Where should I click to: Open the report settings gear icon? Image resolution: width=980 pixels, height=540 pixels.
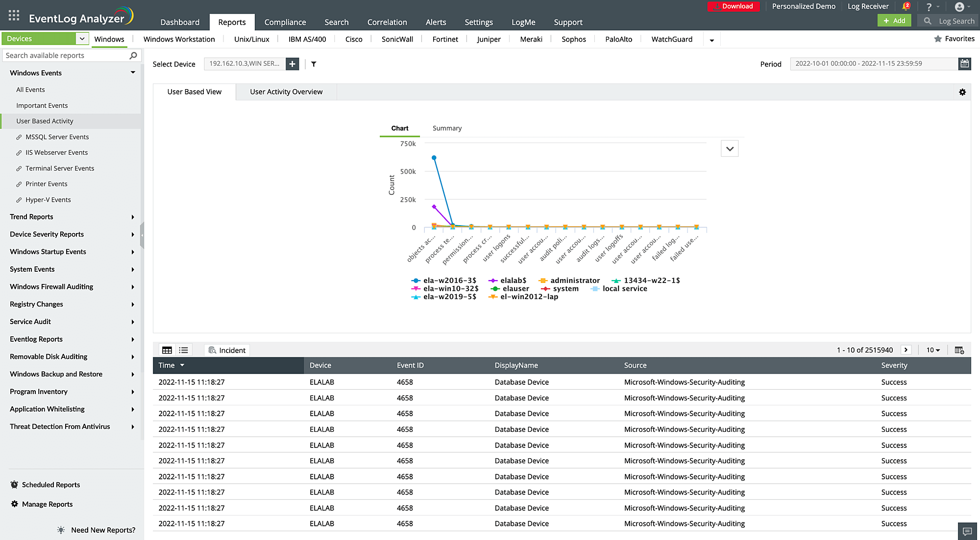962,92
